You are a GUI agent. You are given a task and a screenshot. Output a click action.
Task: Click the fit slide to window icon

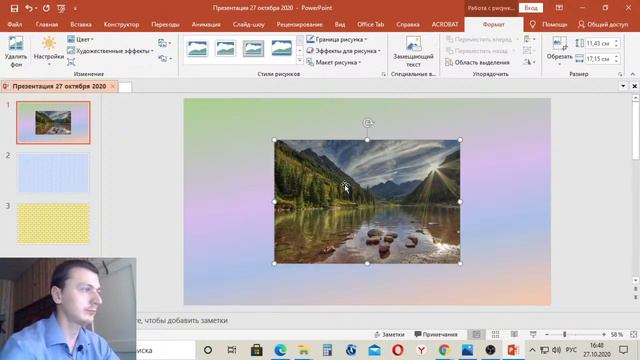tap(633, 334)
